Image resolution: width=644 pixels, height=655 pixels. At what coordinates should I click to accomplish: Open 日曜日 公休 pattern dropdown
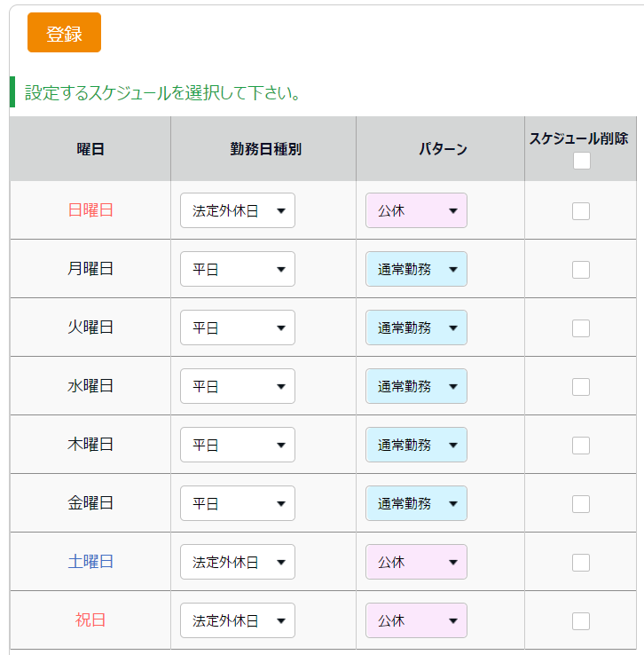pyautogui.click(x=416, y=210)
